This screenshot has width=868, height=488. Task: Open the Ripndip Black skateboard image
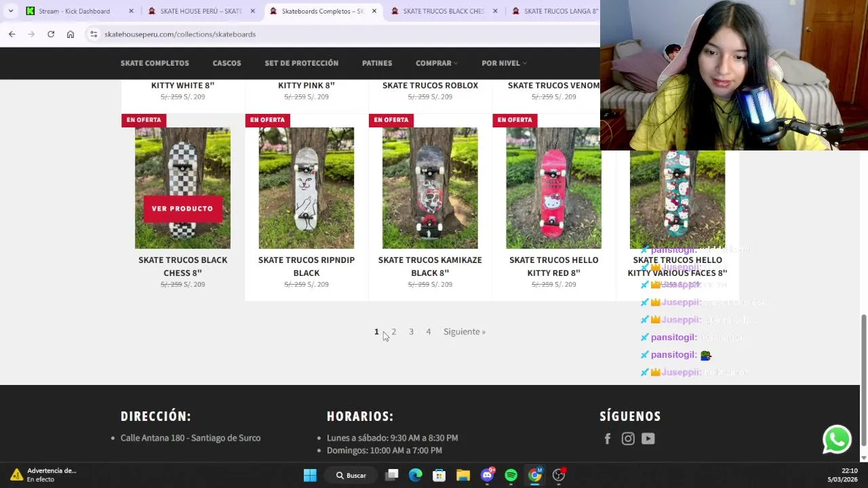pos(306,188)
